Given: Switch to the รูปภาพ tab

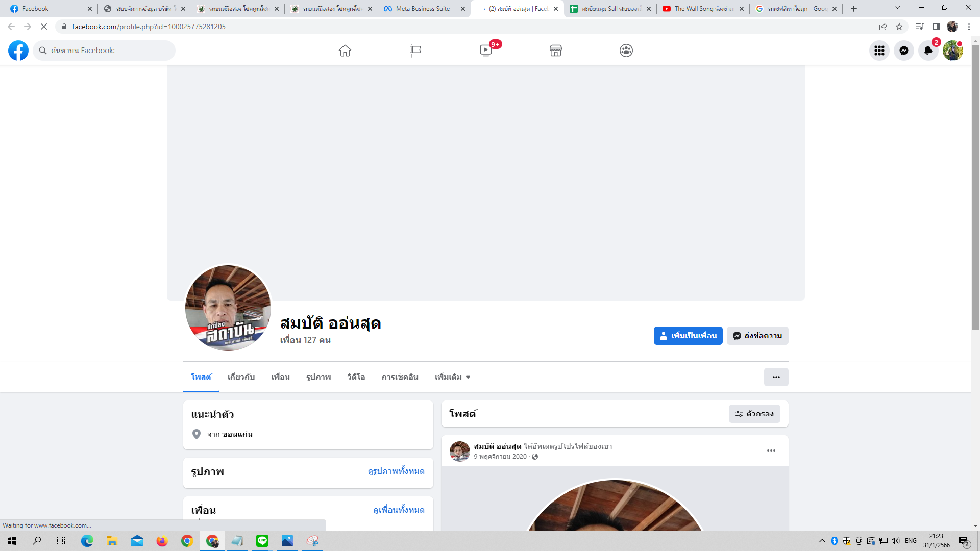Looking at the screenshot, I should click(x=318, y=377).
